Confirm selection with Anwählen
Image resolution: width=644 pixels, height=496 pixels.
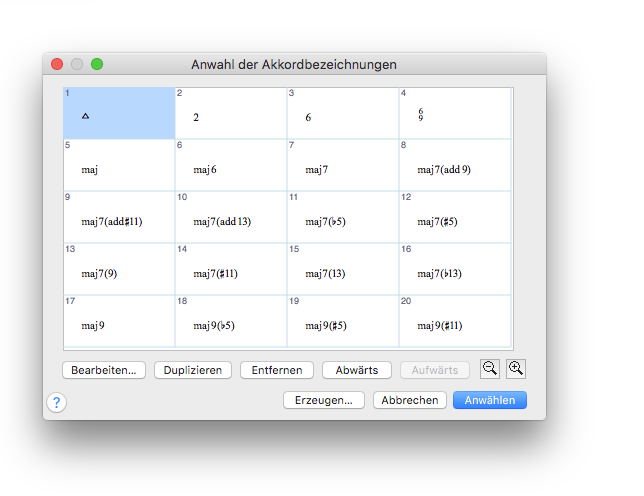pyautogui.click(x=490, y=400)
